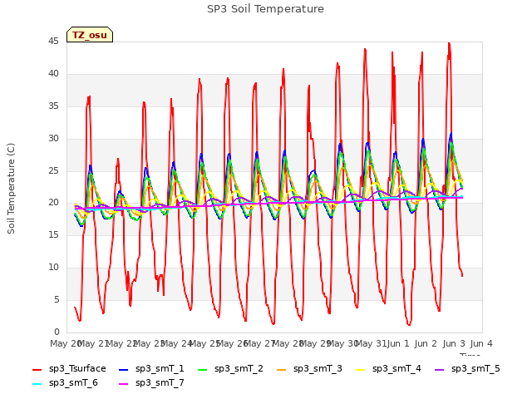Click the purple sp3_smT_5 legend swatch
532x399 pixels.
440,369
